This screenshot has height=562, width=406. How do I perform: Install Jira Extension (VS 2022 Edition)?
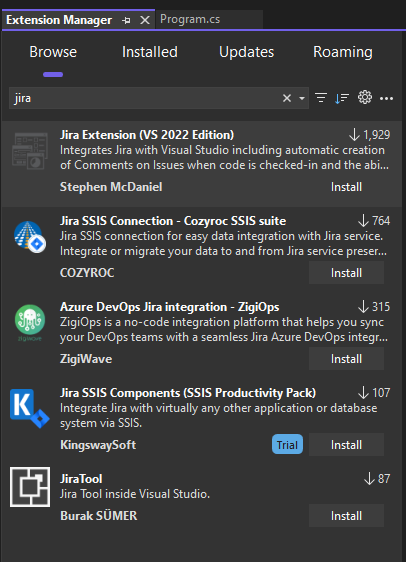click(346, 187)
